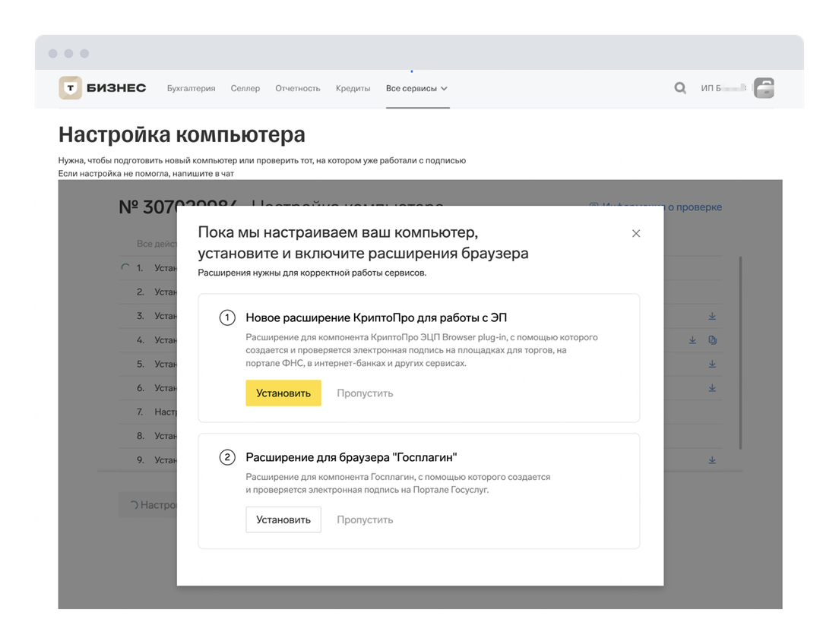Screen dimensions: 839x644
Task: Go to the "Селлер" section
Action: [245, 88]
